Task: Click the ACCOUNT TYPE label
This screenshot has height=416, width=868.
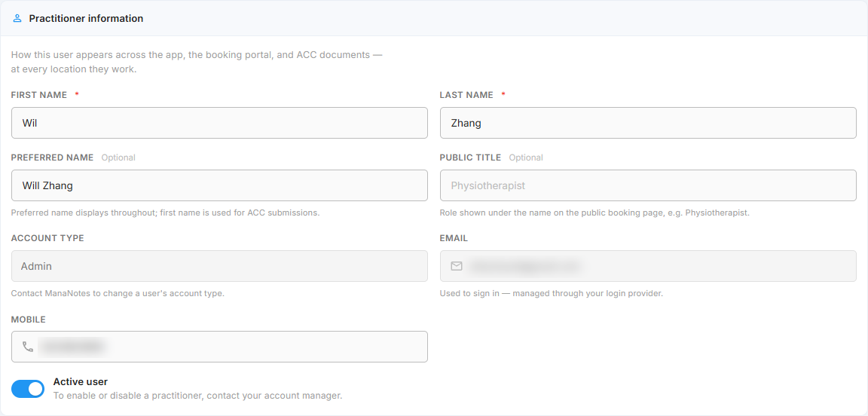Action: click(x=47, y=238)
